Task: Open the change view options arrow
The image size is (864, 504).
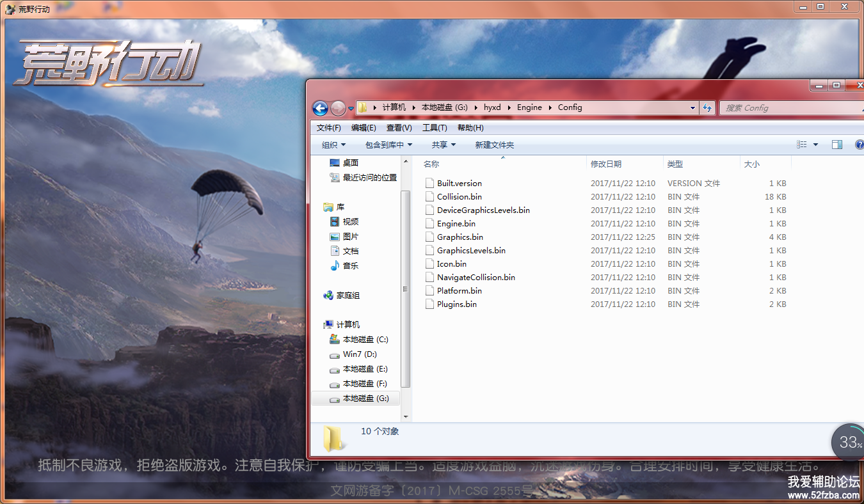Action: click(815, 145)
